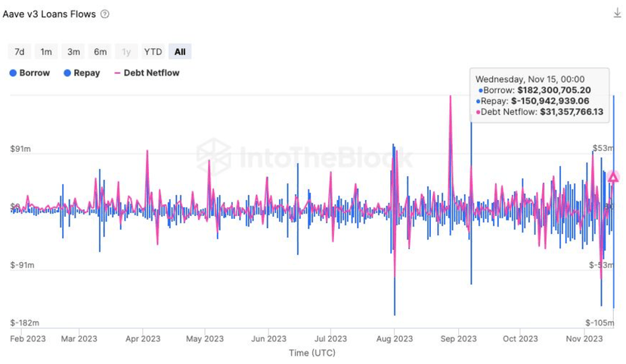Toggle the Borrow series legend
Image resolution: width=626 pixels, height=364 pixels.
pos(30,73)
